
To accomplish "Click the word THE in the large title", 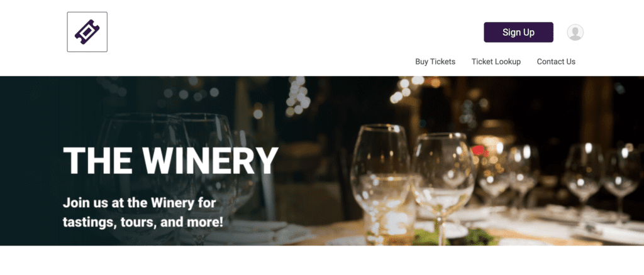I will coord(97,161).
